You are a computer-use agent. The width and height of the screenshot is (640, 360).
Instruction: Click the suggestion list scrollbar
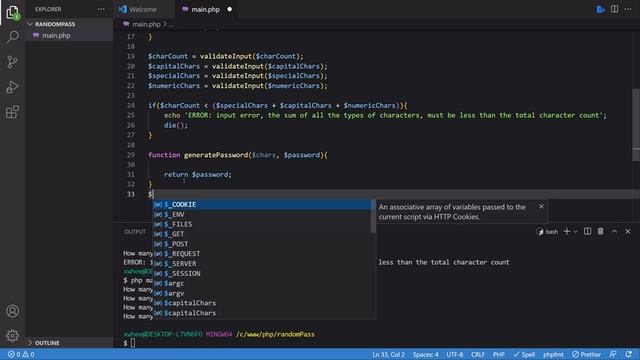373,216
